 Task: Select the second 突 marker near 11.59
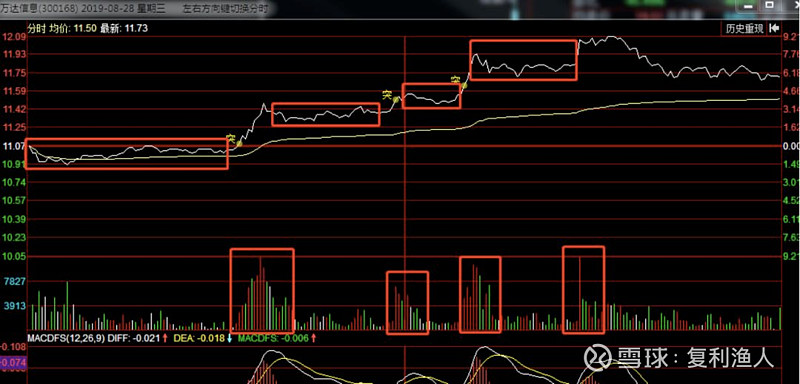pyautogui.click(x=387, y=94)
